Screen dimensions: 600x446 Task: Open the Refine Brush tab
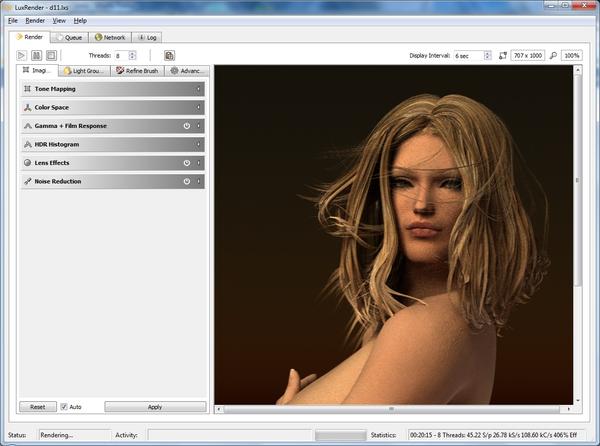137,71
